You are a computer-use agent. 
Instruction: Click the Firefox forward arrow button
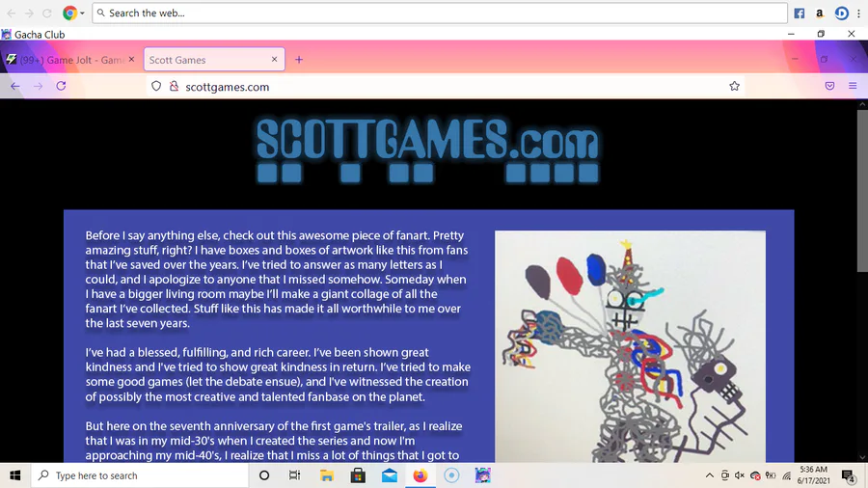click(38, 86)
